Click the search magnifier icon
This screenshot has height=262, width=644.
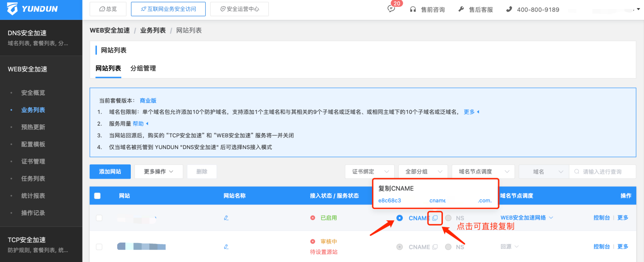[576, 172]
